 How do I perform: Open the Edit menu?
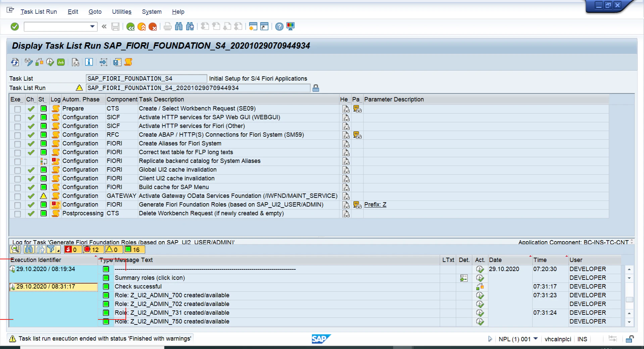click(x=73, y=12)
